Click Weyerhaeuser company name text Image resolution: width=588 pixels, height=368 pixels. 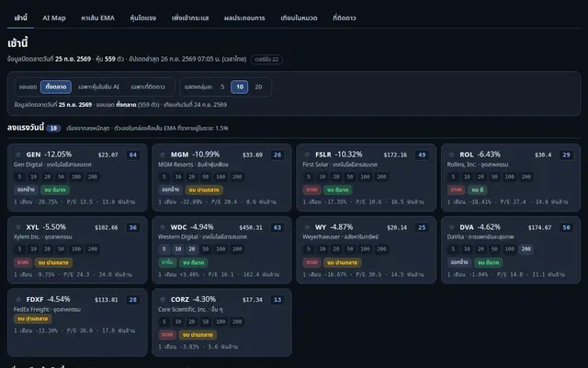(321, 237)
